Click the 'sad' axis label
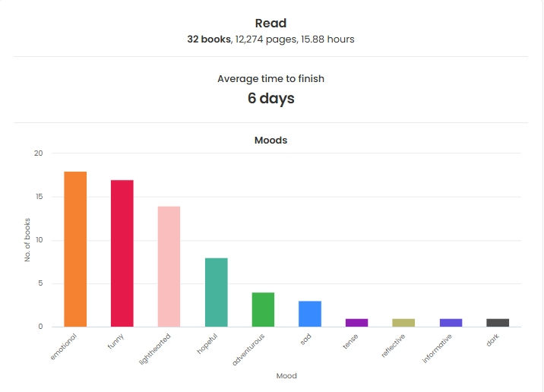Viewport: 544px width, 392px height. coord(305,340)
